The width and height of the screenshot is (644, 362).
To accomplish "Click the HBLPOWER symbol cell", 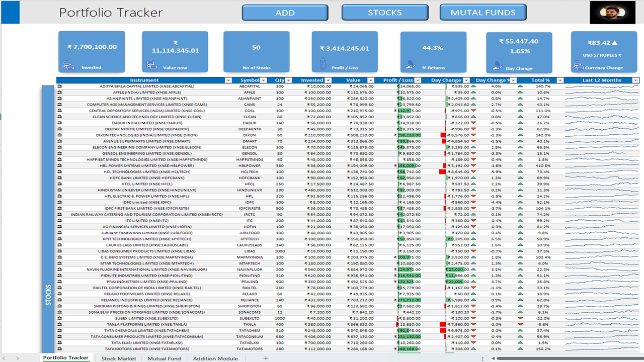I will (x=250, y=166).
